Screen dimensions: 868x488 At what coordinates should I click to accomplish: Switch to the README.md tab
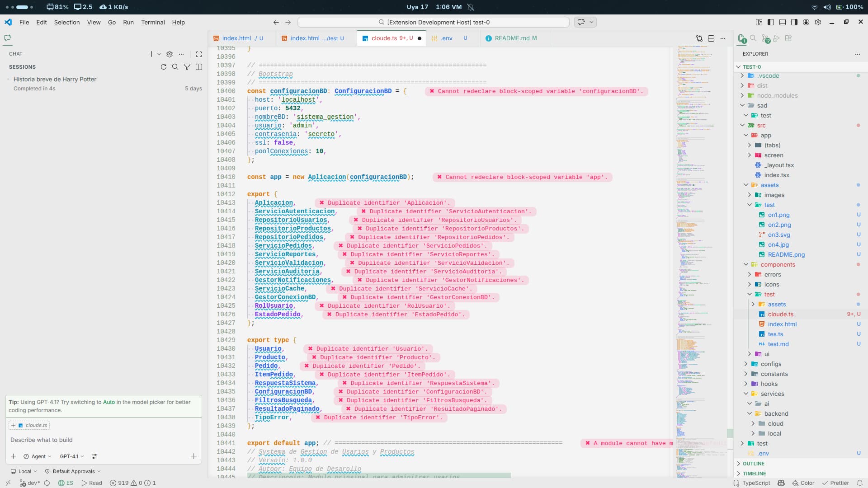[x=512, y=38]
